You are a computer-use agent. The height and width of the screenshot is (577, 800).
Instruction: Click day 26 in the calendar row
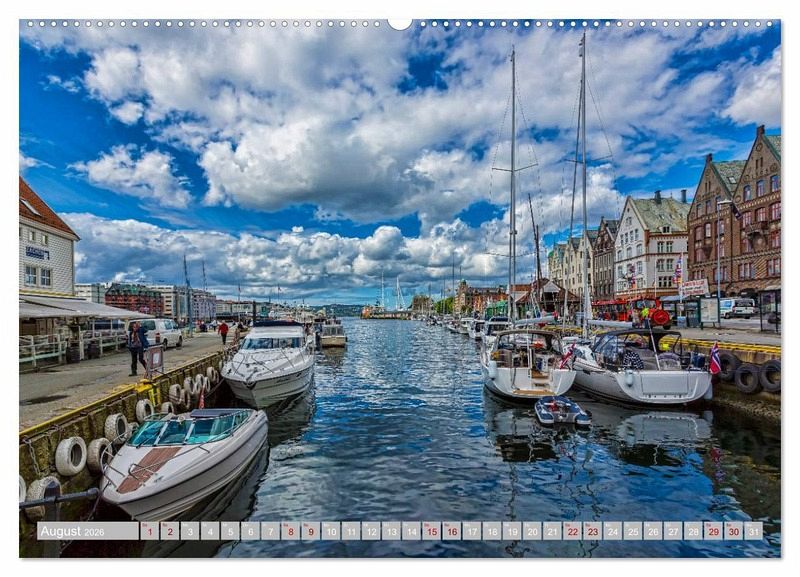[653, 531]
